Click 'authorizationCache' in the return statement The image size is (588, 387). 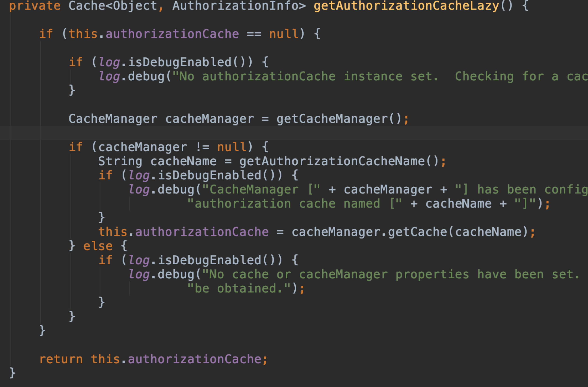(x=194, y=359)
